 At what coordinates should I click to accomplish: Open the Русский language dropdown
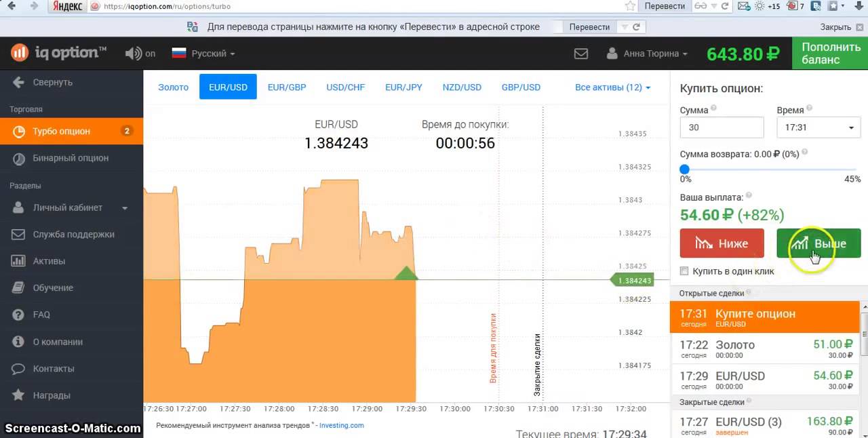(203, 54)
